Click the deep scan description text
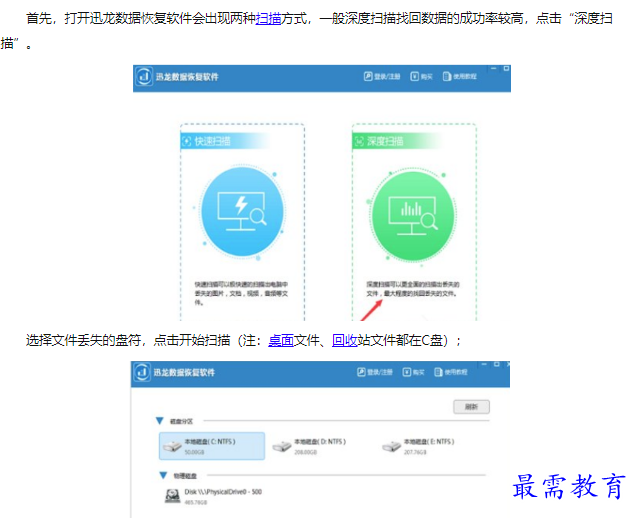 (413, 289)
